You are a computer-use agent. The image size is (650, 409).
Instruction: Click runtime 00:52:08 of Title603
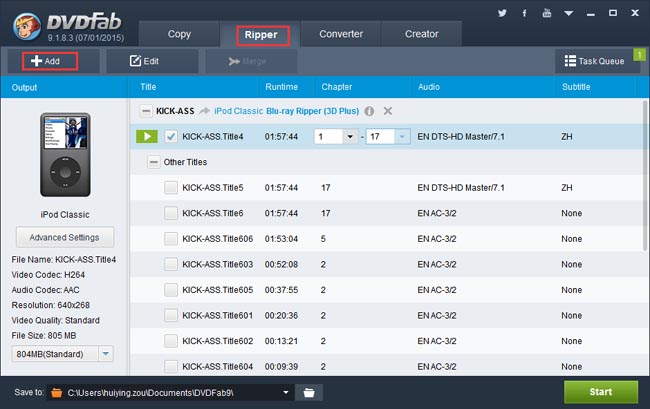click(281, 264)
